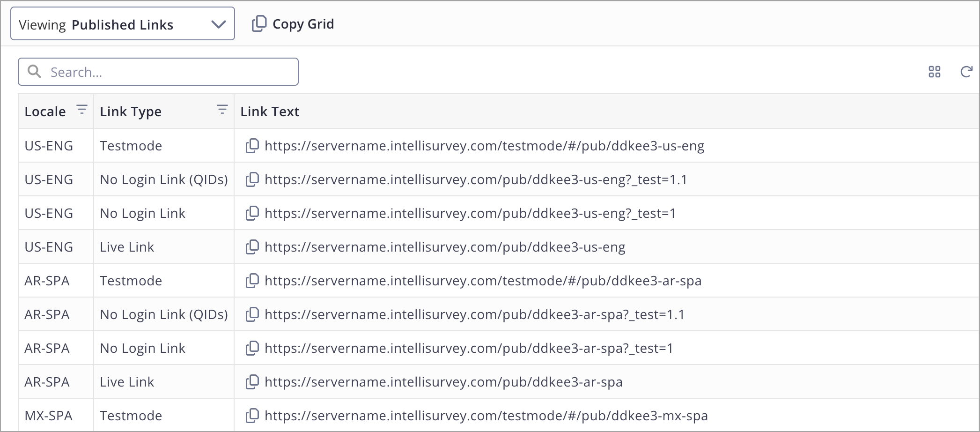
Task: Focus the Search input field
Action: click(x=158, y=72)
